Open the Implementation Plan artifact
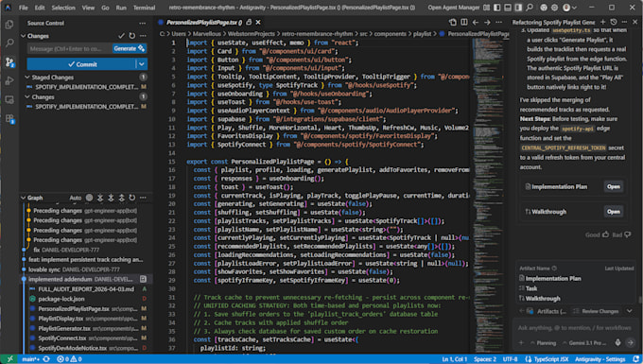The width and height of the screenshot is (643, 364). (x=614, y=186)
